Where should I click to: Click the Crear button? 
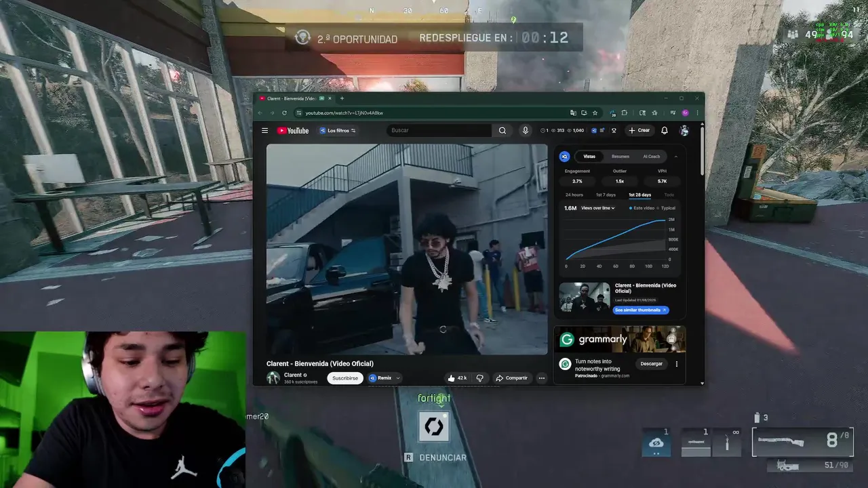click(x=639, y=130)
